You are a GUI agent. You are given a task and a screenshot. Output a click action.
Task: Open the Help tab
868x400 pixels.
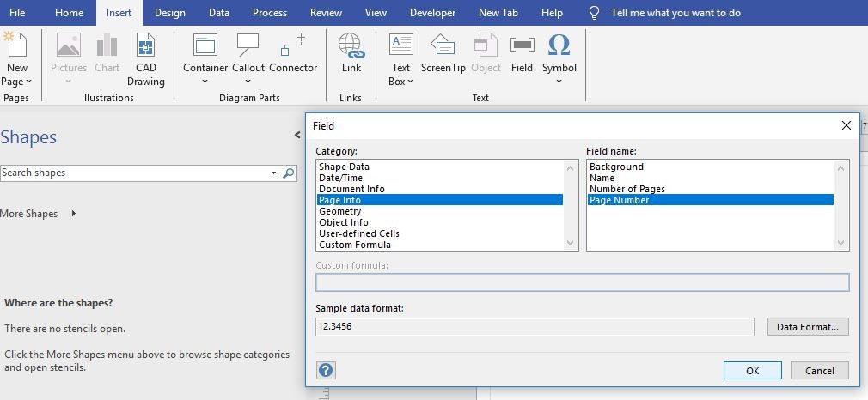pyautogui.click(x=552, y=13)
